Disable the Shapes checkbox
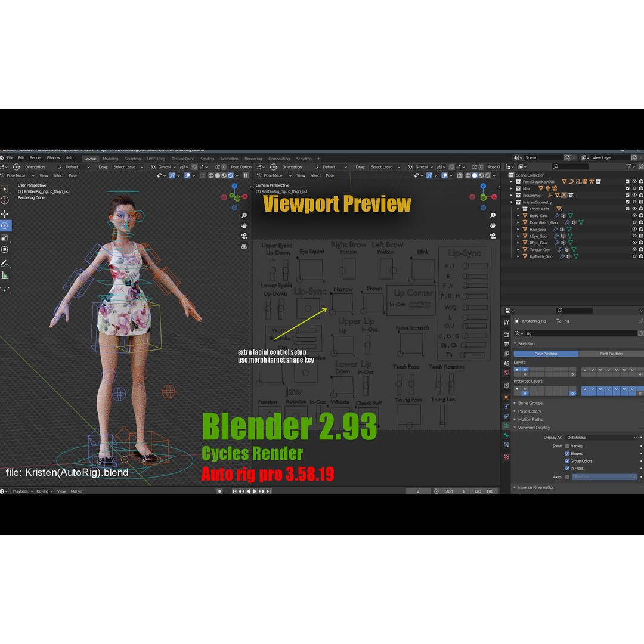 point(567,453)
